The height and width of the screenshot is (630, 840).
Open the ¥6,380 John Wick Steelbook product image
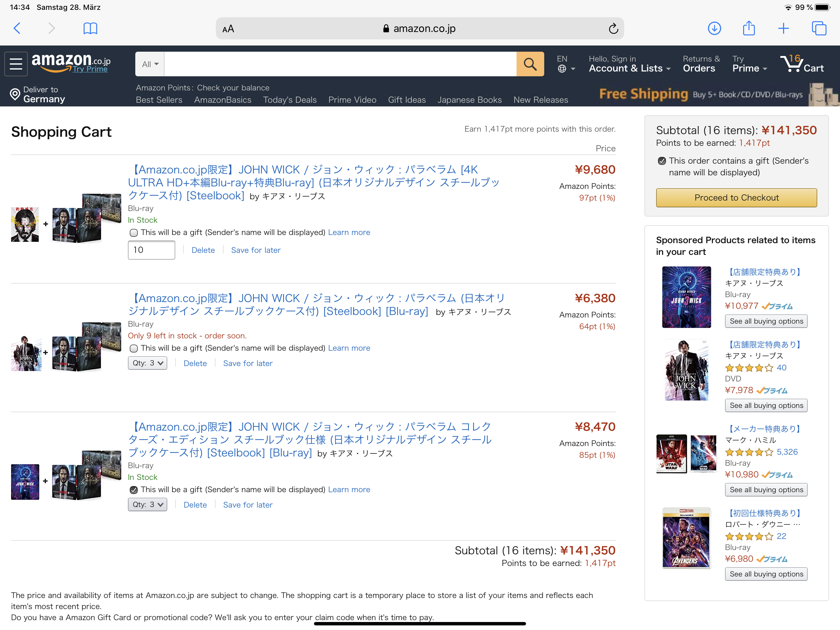click(66, 347)
